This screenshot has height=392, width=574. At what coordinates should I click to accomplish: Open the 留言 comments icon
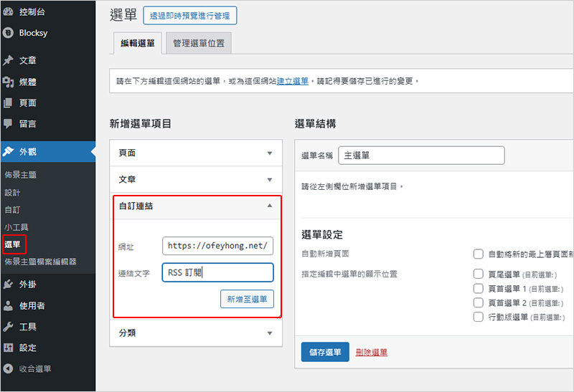[x=8, y=123]
